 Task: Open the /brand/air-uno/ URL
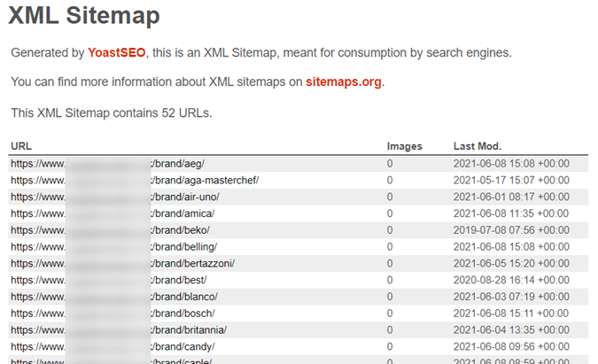(x=115, y=197)
